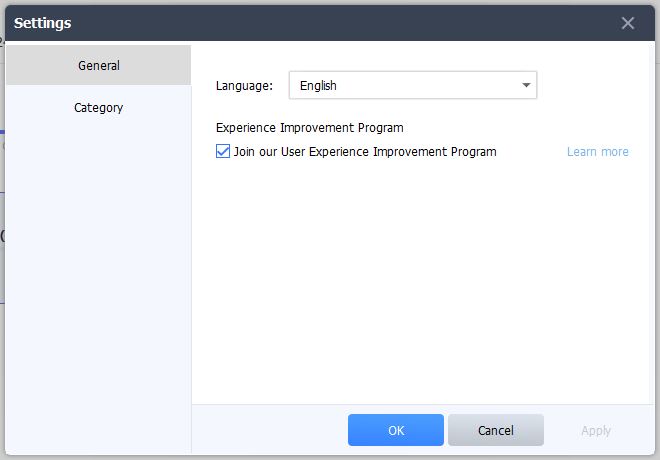
Task: Switch to the General settings tab
Action: tap(98, 65)
